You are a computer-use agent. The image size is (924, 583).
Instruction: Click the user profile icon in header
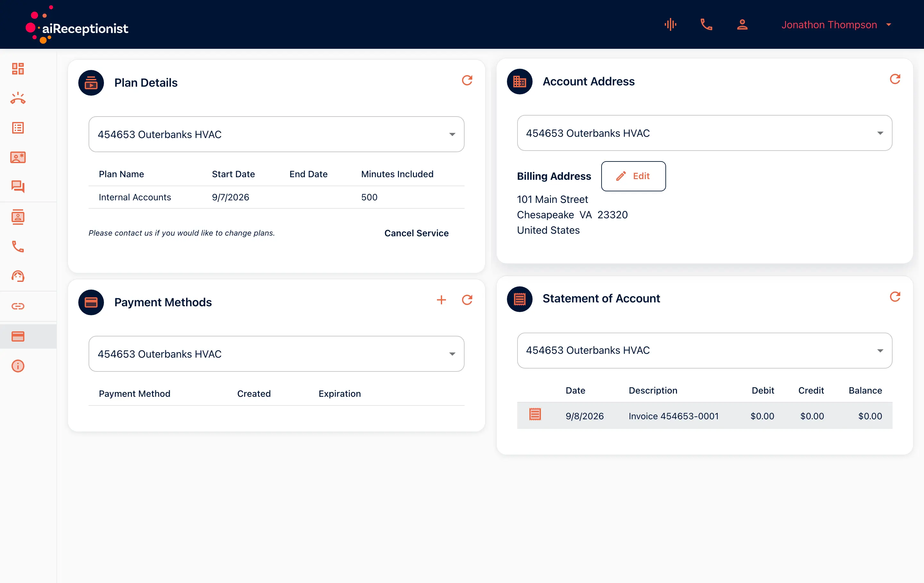pos(742,25)
